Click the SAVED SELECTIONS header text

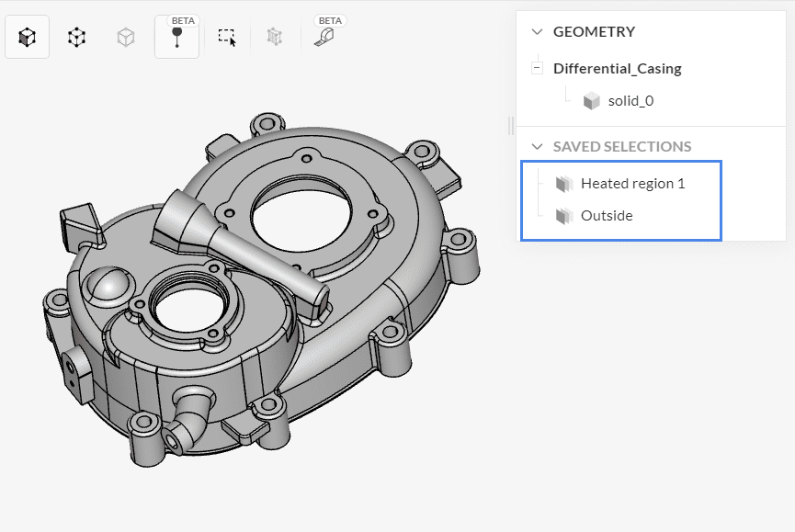pyautogui.click(x=622, y=146)
